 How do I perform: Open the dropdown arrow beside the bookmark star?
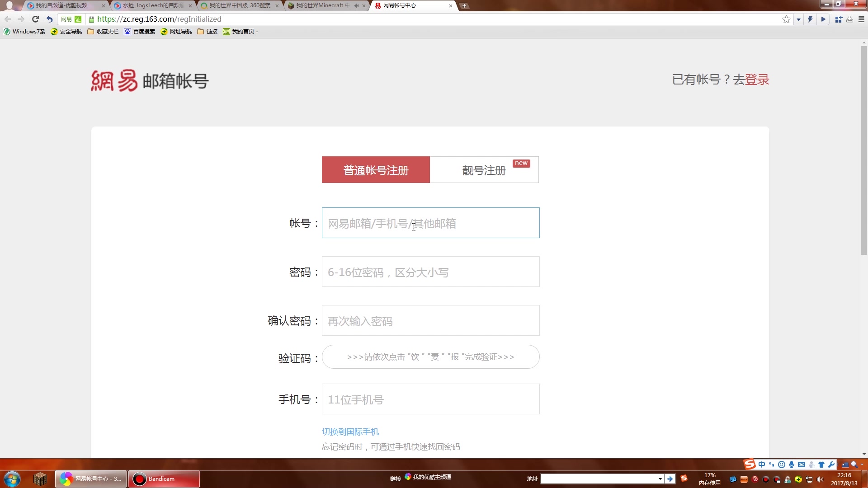tap(798, 19)
